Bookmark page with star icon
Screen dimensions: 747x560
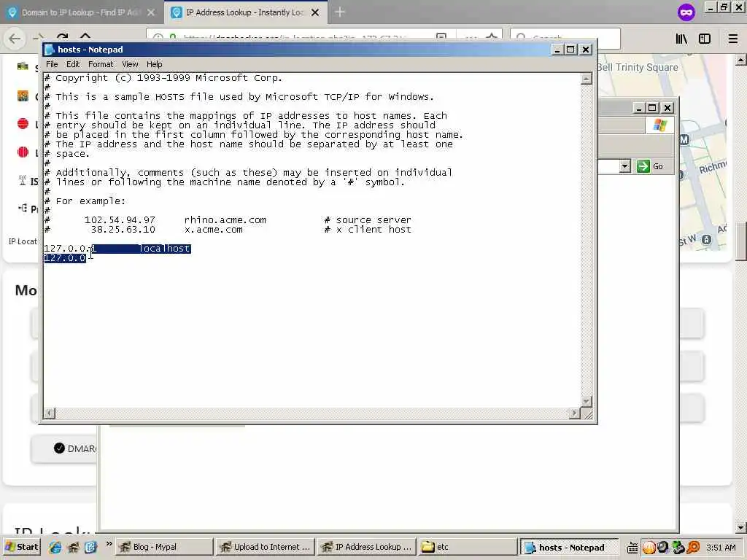(492, 38)
